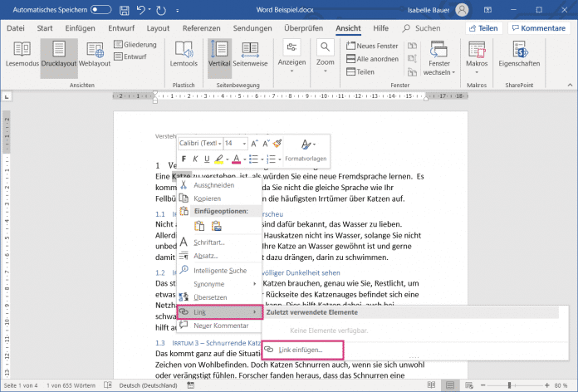Click the save icon in title bar
Image resolution: width=578 pixels, height=392 pixels.
pyautogui.click(x=125, y=10)
